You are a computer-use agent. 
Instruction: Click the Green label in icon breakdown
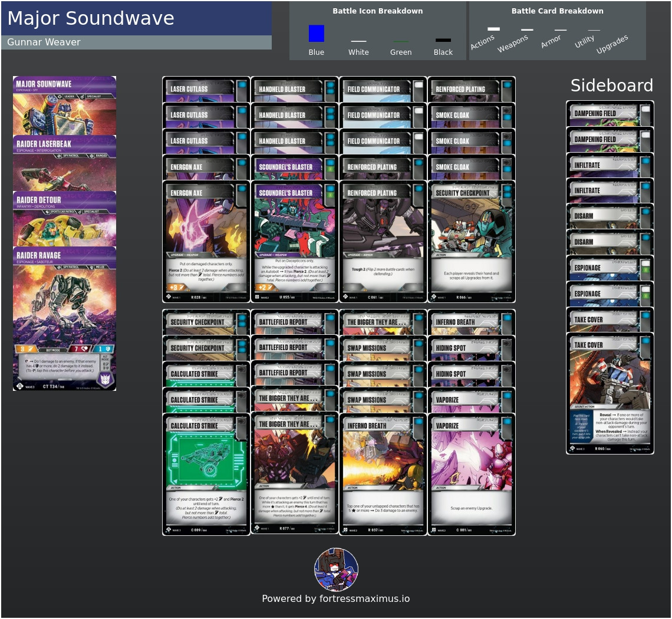(401, 52)
